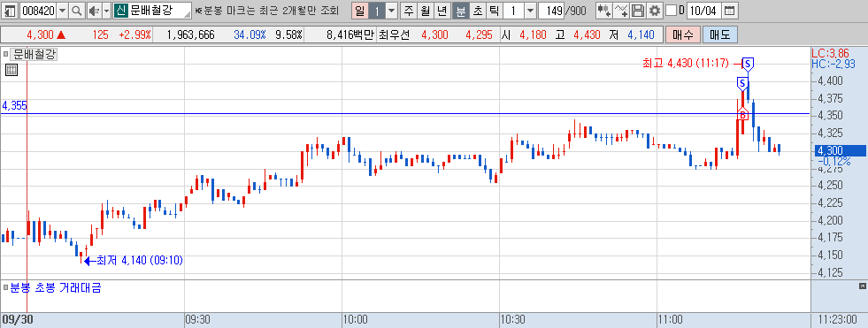This screenshot has height=328, width=868.
Task: Click the price change 125 value
Action: coord(100,34)
